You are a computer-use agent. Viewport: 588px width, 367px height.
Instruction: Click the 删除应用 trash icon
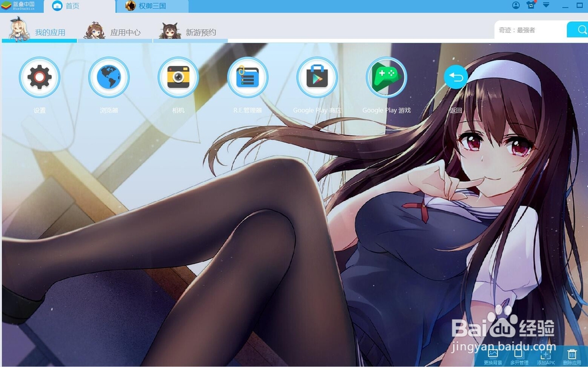click(x=572, y=356)
